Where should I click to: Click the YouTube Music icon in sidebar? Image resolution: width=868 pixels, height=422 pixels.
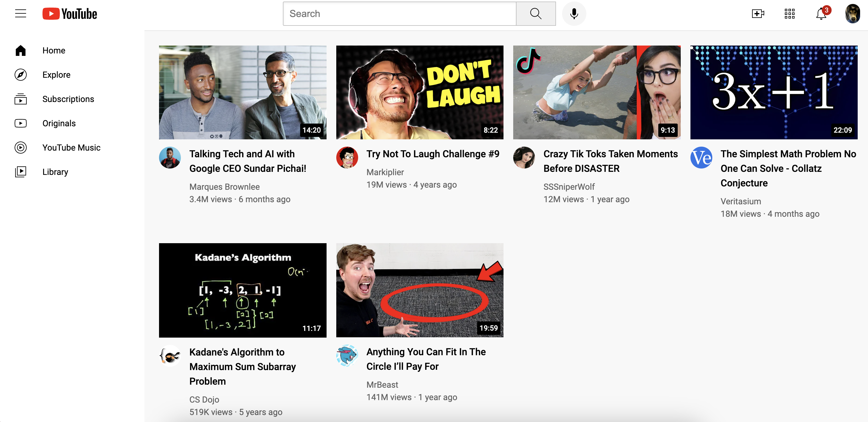coord(21,147)
